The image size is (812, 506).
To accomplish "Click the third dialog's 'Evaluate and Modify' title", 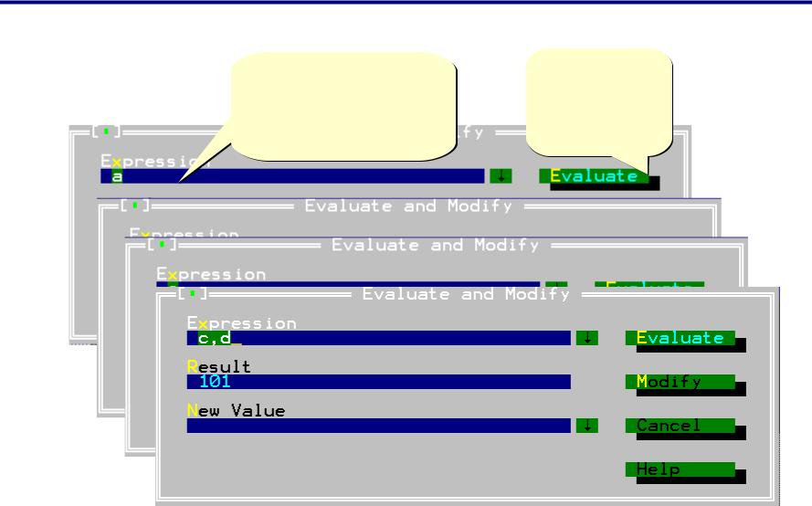I will pos(435,245).
